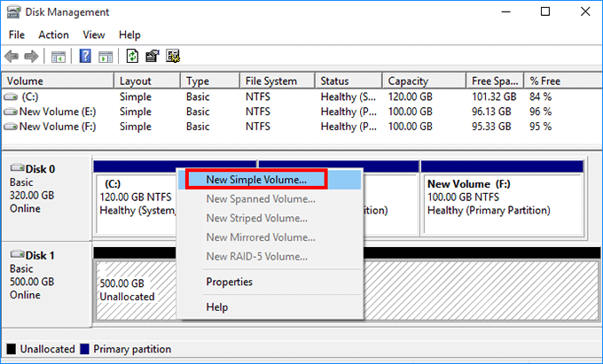Click the Disk 1 drive icon
Viewport: 603px width, 364px height.
[18, 254]
